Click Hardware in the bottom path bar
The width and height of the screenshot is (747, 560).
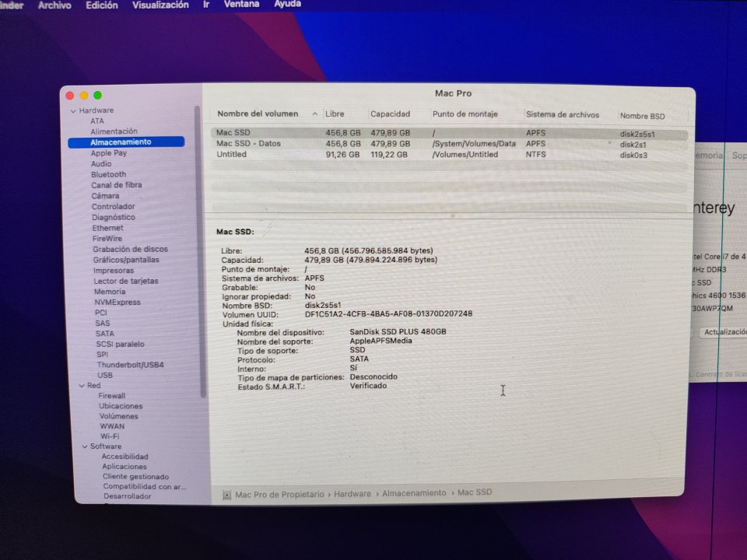point(352,495)
